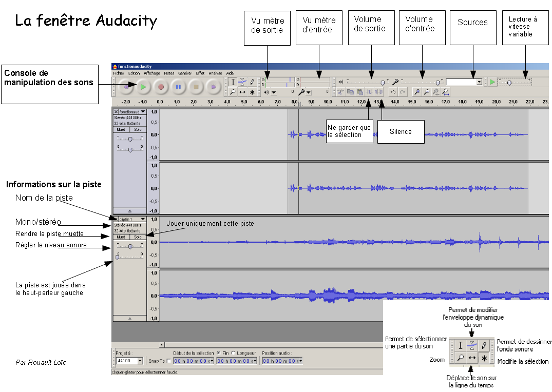Open the Effet menu
552x392 pixels.
(200, 73)
